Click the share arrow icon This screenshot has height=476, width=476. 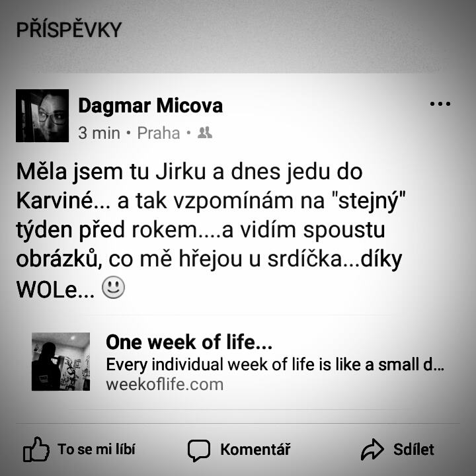(x=372, y=450)
